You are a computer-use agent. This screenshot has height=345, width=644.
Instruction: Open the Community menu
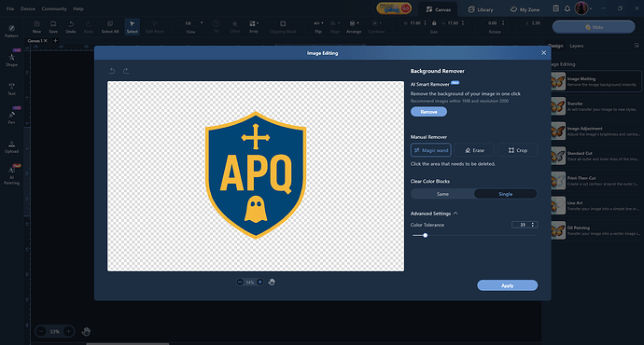(x=54, y=8)
